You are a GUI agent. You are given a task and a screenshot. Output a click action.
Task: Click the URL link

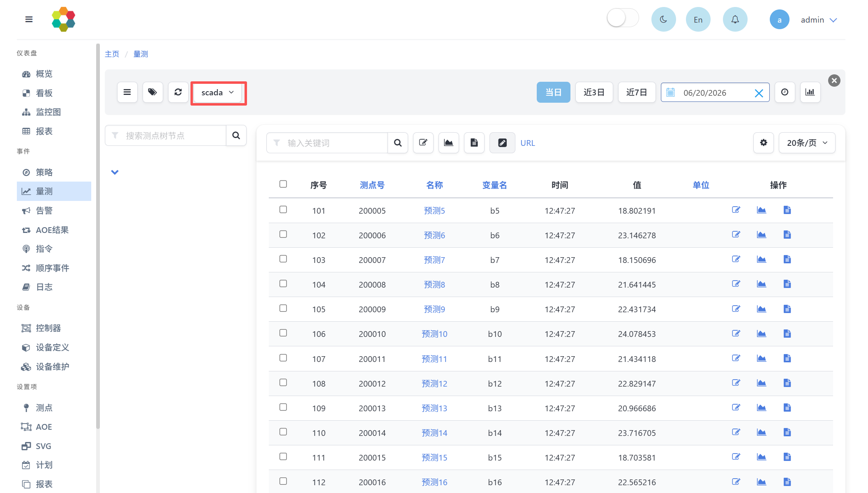(528, 143)
